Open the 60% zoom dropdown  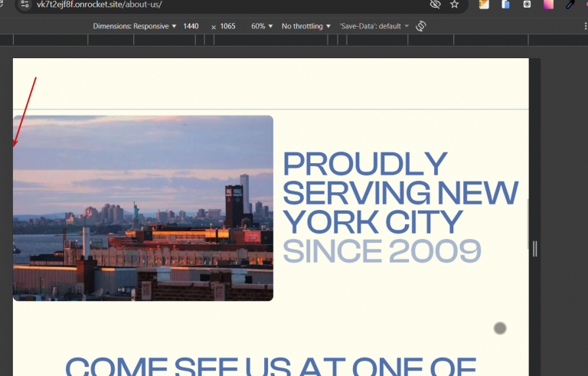262,26
